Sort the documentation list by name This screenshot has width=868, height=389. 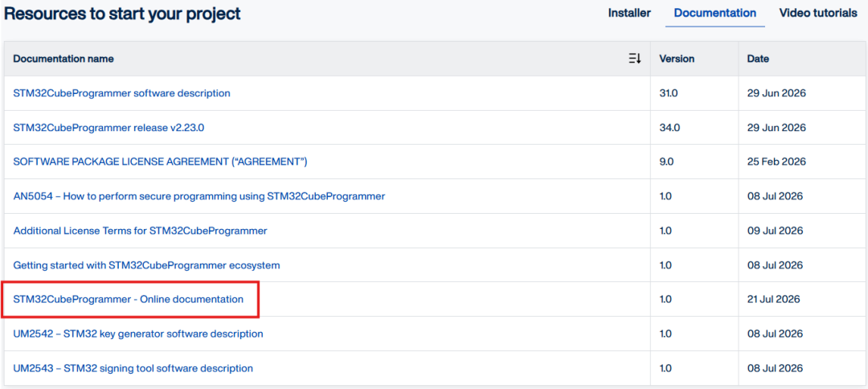pos(634,59)
